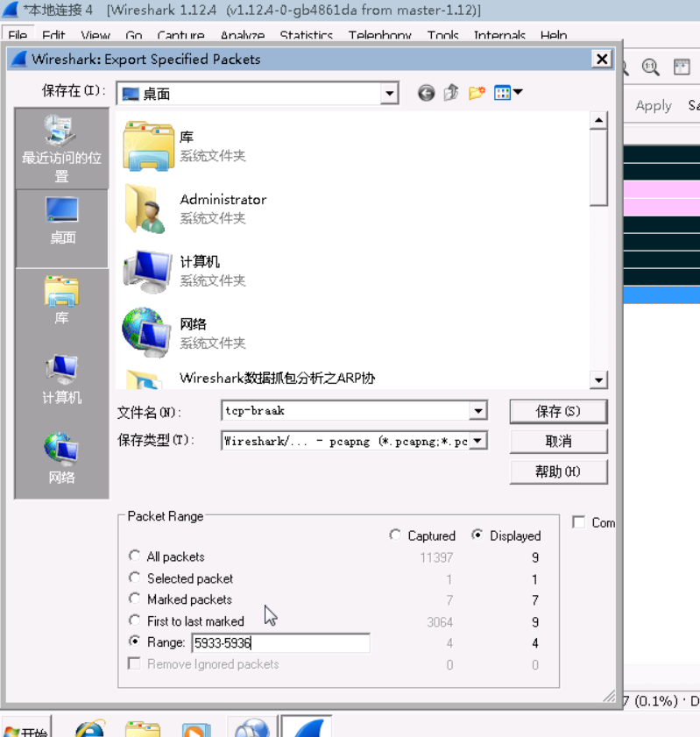Click the 保存(S) save button
The image size is (700, 737).
tap(558, 411)
